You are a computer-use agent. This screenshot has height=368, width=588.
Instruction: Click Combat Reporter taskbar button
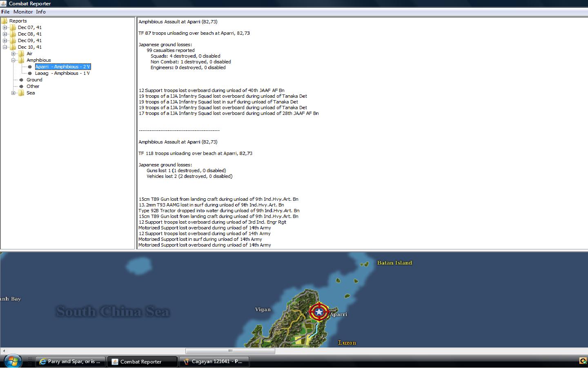[142, 361]
